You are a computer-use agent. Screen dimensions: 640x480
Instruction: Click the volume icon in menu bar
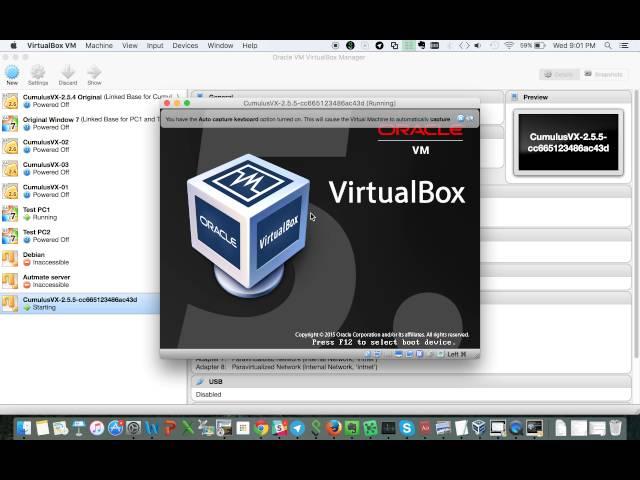tap(478, 46)
